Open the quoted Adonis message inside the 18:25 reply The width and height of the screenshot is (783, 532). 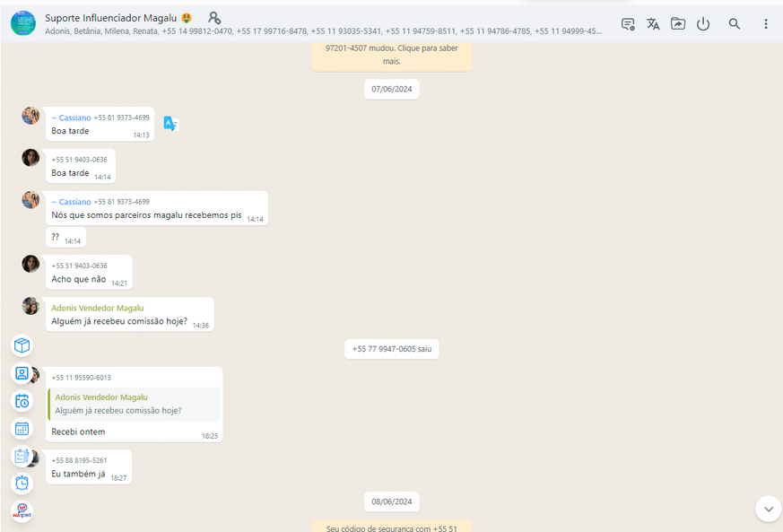pyautogui.click(x=135, y=404)
